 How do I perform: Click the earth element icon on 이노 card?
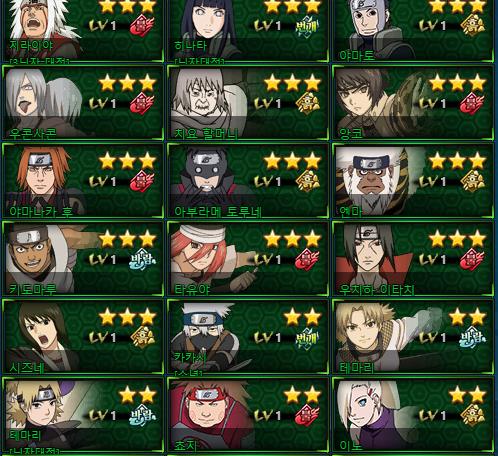[472, 414]
